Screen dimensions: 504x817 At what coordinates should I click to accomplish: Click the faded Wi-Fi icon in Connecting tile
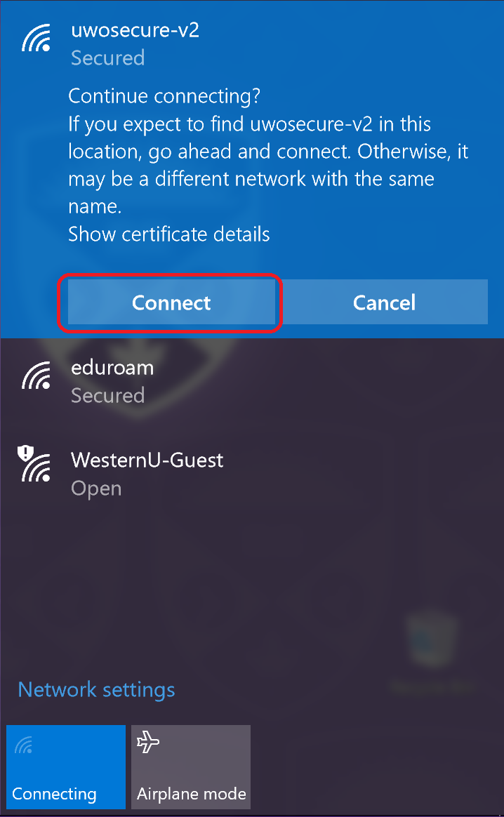[x=24, y=745]
